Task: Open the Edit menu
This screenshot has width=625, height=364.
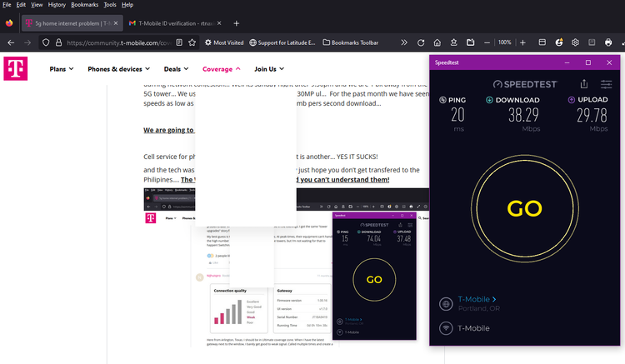Action: [x=21, y=5]
